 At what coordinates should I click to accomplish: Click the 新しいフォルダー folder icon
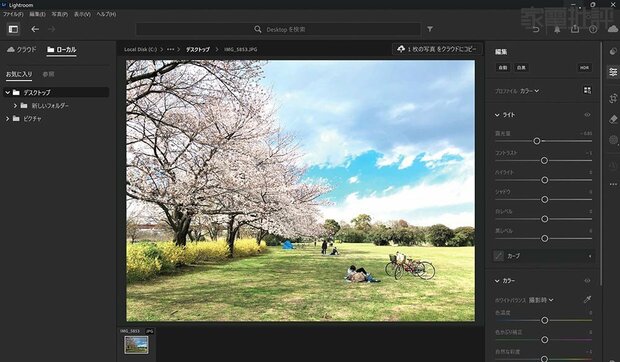(24, 106)
